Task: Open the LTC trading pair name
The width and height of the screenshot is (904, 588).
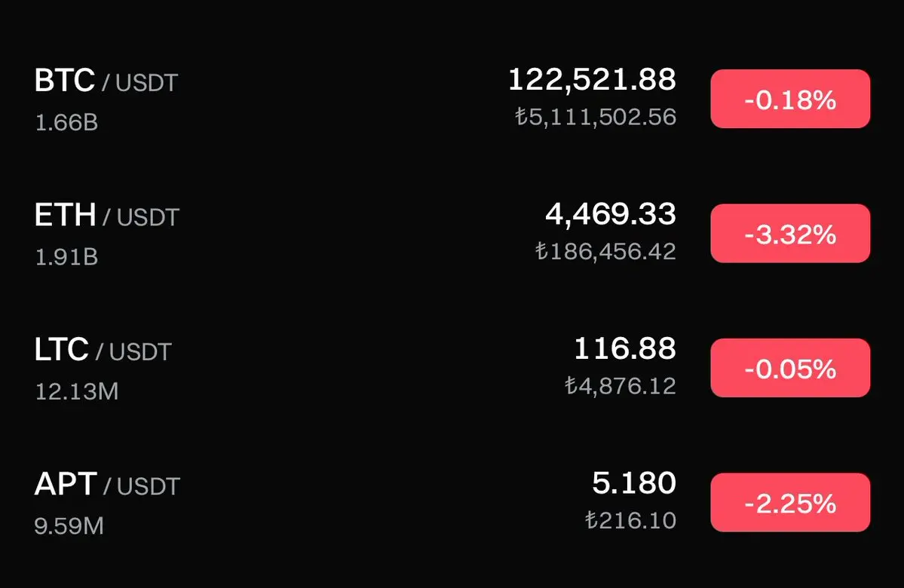Action: (x=103, y=350)
